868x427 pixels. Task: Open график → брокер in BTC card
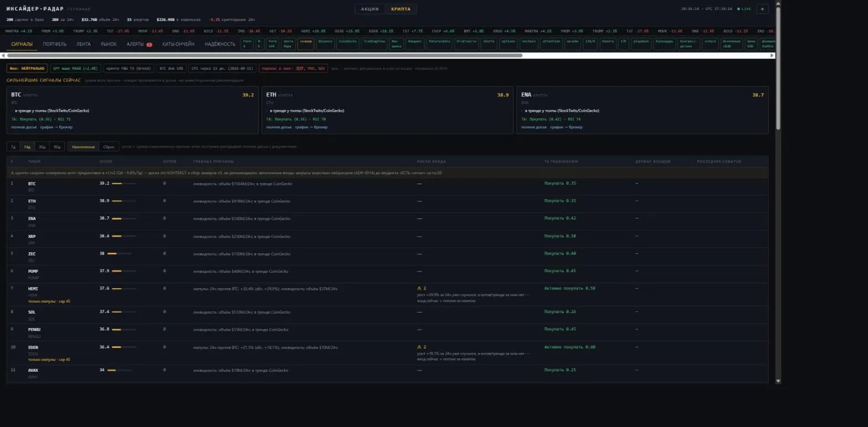(x=56, y=127)
